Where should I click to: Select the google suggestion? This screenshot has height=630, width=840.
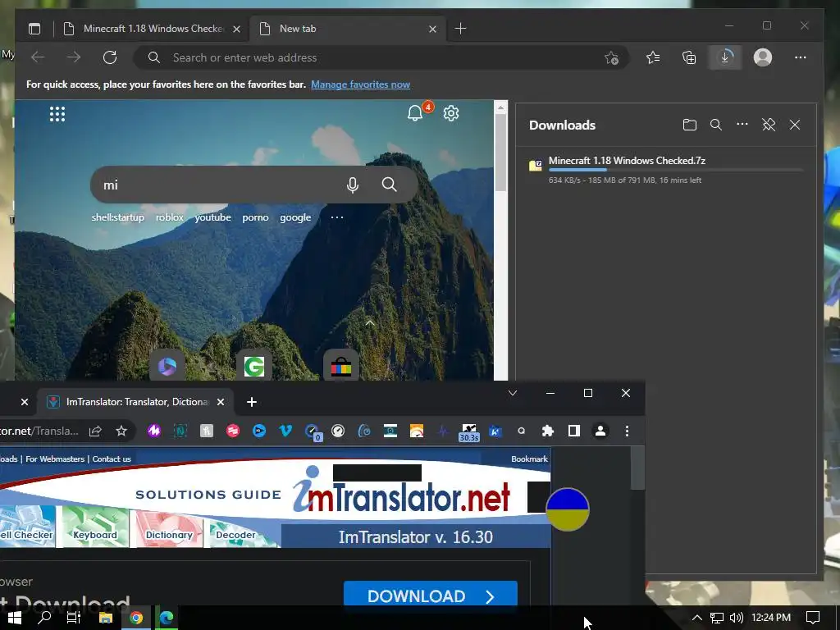(x=295, y=217)
